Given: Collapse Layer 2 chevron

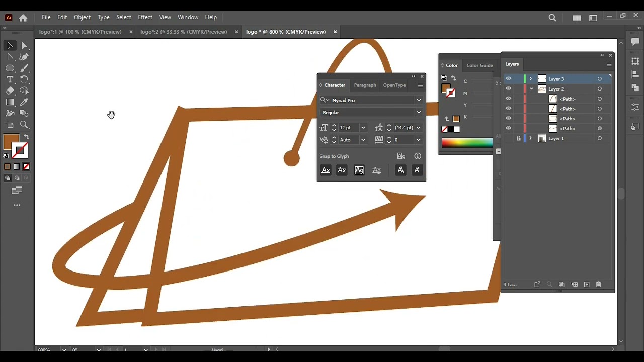Looking at the screenshot, I should click(x=531, y=89).
